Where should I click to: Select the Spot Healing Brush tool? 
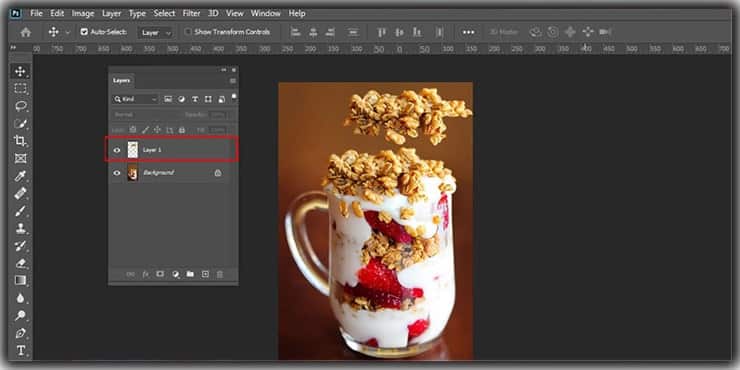[20, 193]
